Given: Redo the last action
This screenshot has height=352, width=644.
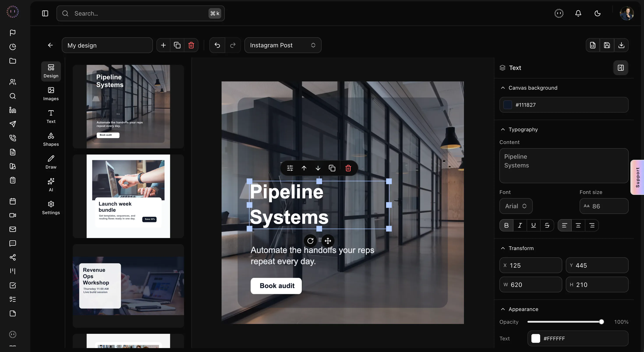Looking at the screenshot, I should [x=233, y=45].
